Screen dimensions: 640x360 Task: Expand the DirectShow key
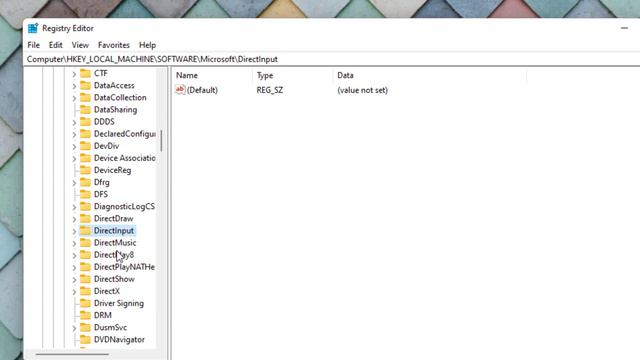point(74,280)
